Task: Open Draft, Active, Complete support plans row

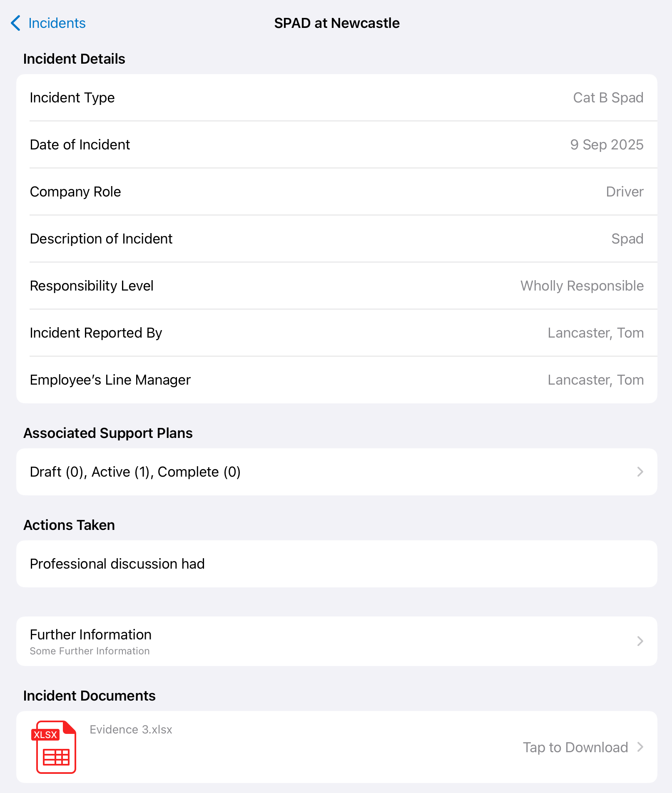Action: coord(337,472)
